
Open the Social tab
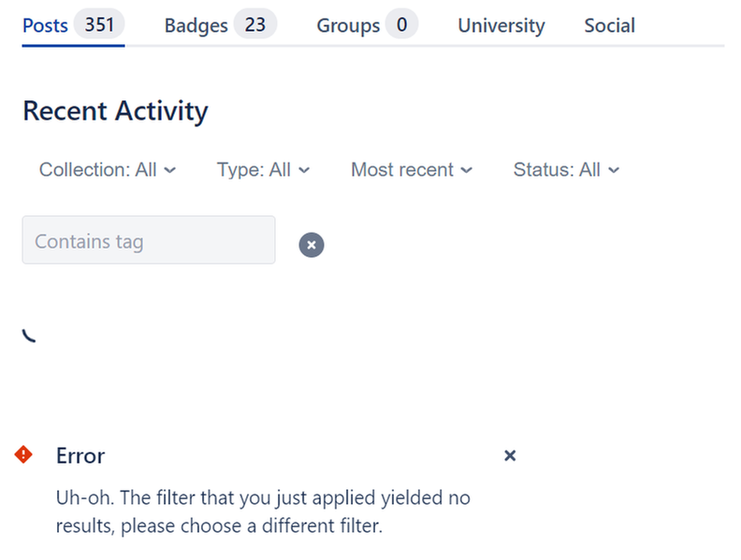pos(609,25)
